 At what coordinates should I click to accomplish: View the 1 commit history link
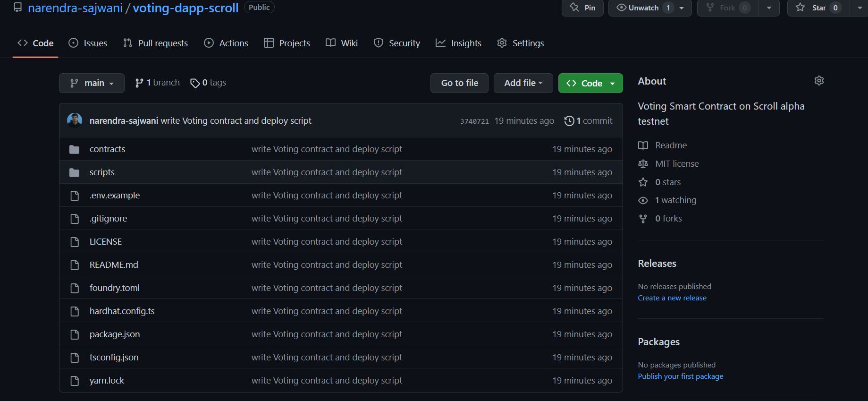[589, 121]
